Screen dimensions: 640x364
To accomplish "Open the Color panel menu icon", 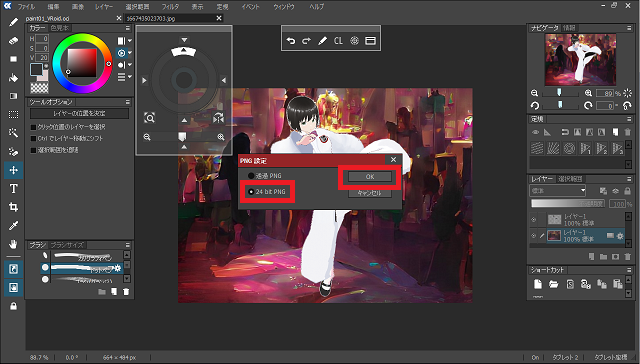I will pyautogui.click(x=128, y=28).
